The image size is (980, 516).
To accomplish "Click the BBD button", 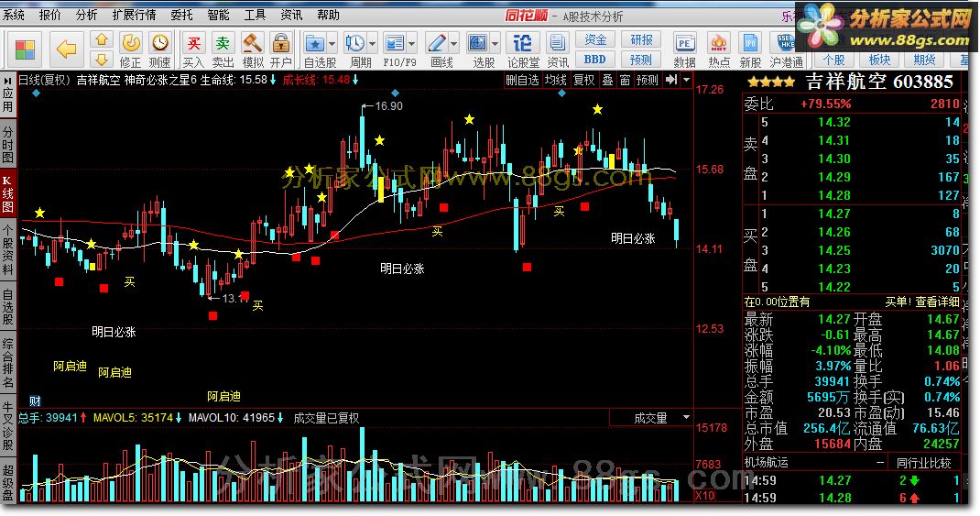I will [595, 60].
